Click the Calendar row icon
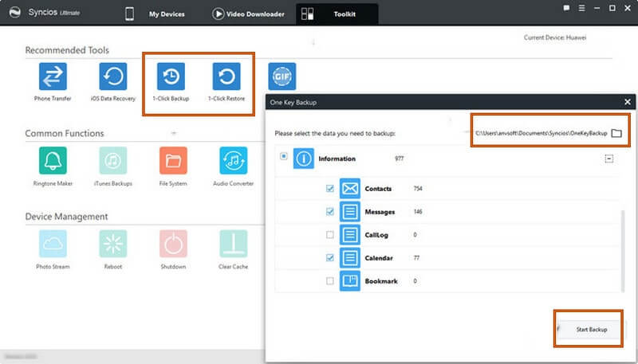 point(350,258)
